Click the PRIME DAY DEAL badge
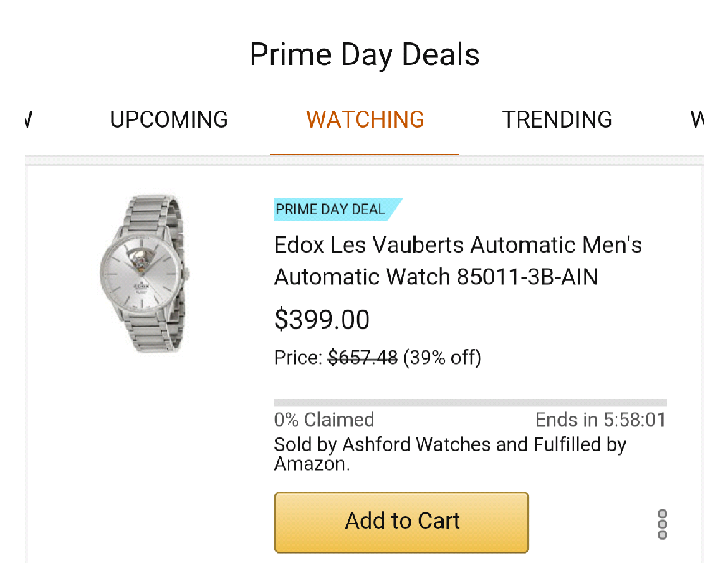Image resolution: width=728 pixels, height=563 pixels. click(331, 209)
